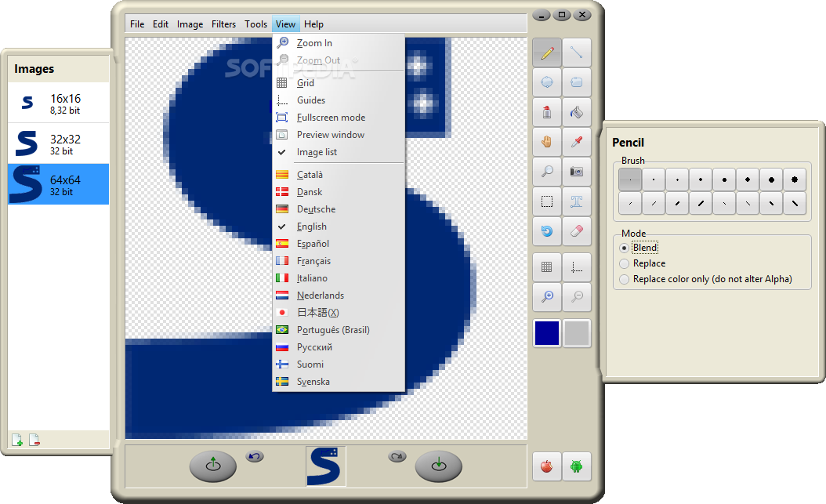Select the Pencil tool
The image size is (826, 504).
547,53
